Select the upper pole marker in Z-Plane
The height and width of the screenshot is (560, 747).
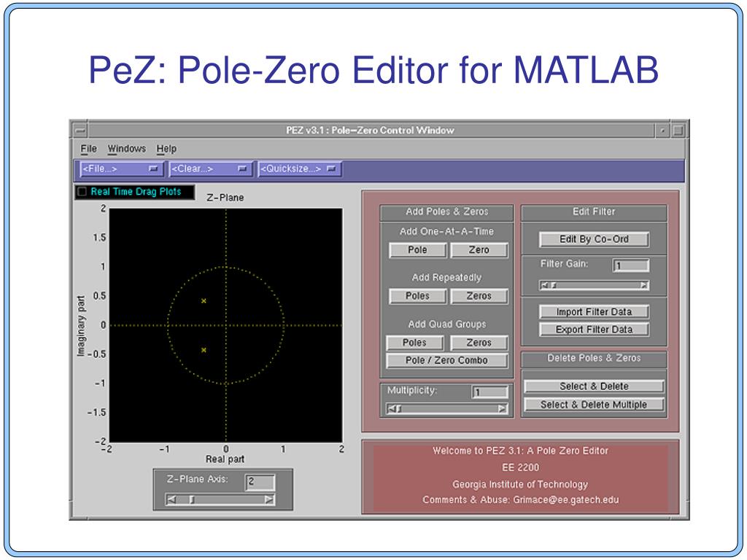(x=204, y=301)
